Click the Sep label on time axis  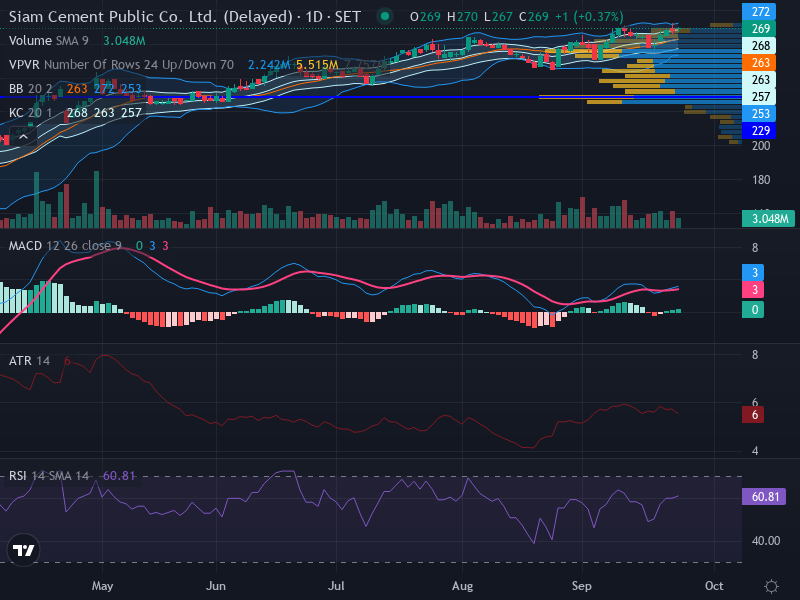(x=582, y=586)
